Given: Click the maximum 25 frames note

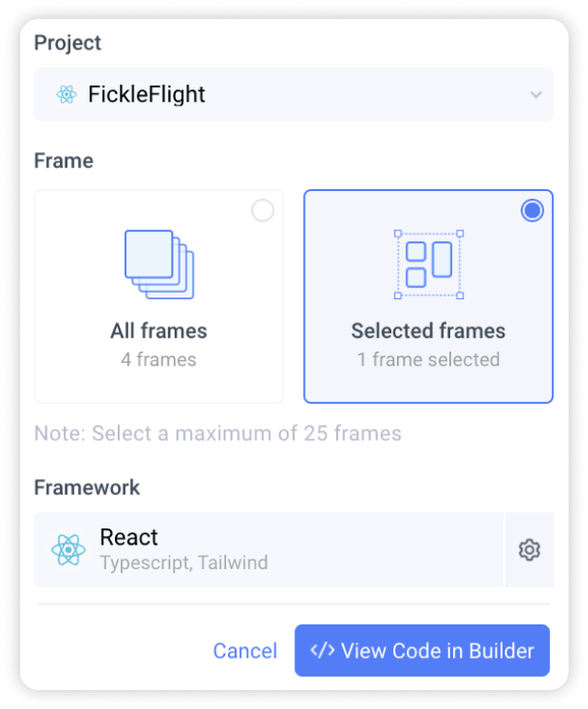Looking at the screenshot, I should [x=218, y=433].
